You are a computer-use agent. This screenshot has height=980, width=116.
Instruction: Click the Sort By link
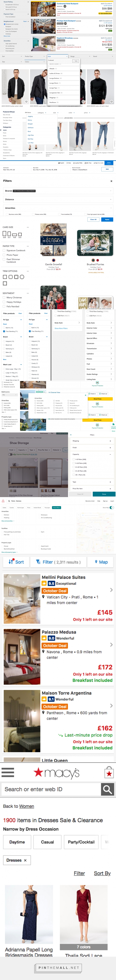click(x=102, y=873)
